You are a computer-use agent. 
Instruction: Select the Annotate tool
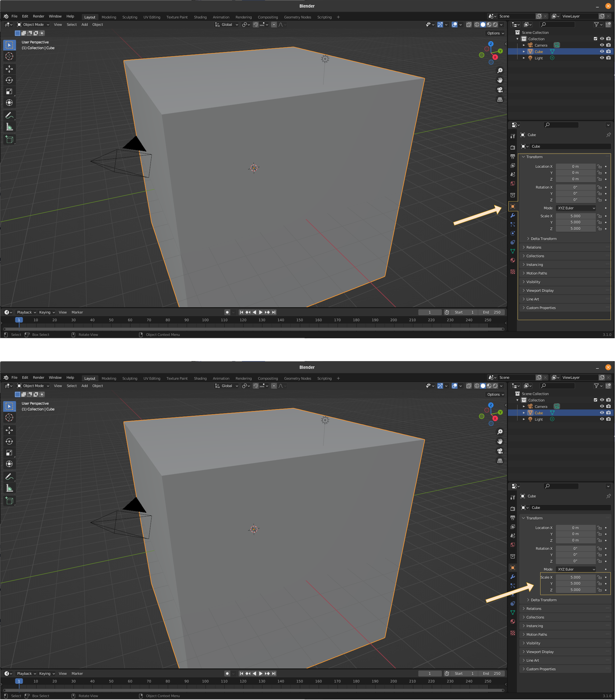[x=9, y=115]
